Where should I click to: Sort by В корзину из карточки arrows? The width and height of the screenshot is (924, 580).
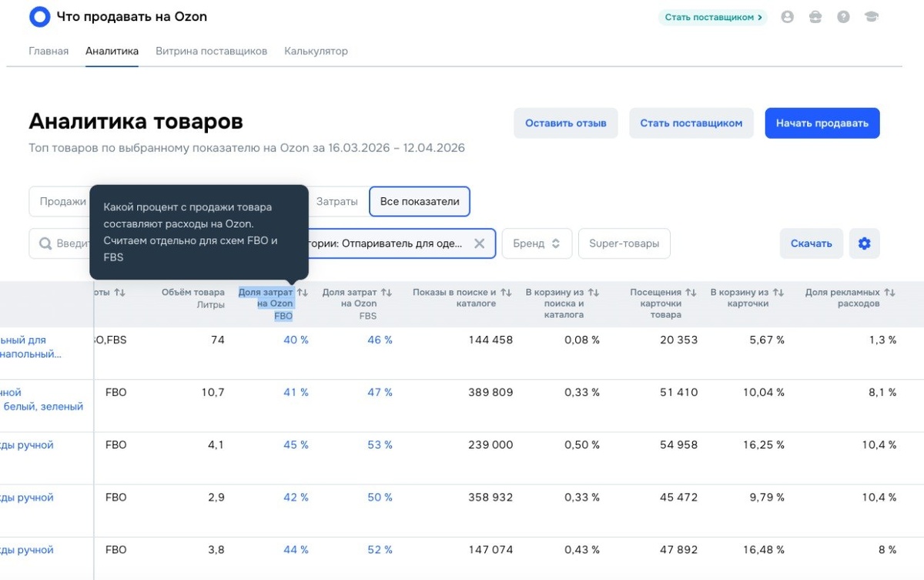[x=778, y=293]
